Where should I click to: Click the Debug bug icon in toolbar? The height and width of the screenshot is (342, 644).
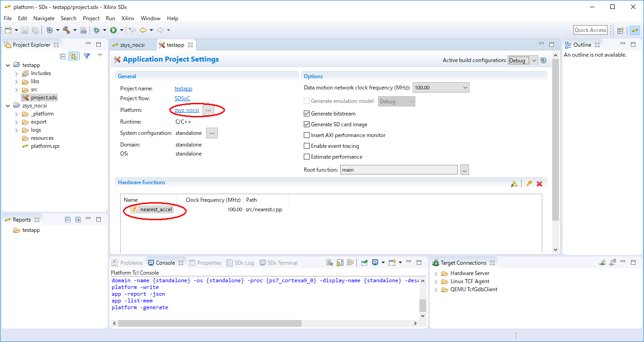coord(96,30)
